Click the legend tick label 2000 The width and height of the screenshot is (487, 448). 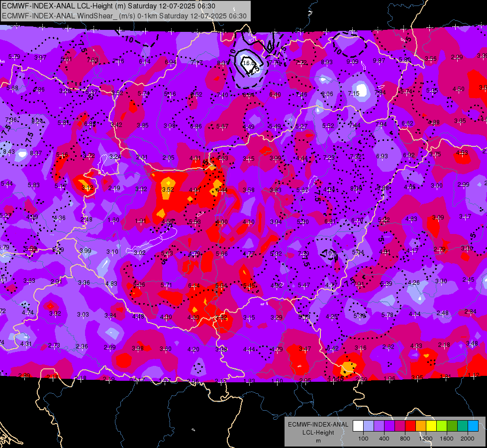coord(468,439)
